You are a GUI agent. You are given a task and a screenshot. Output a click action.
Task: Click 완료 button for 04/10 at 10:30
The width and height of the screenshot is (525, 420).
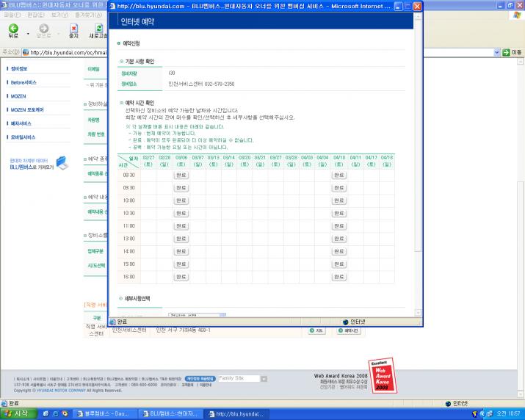(338, 214)
